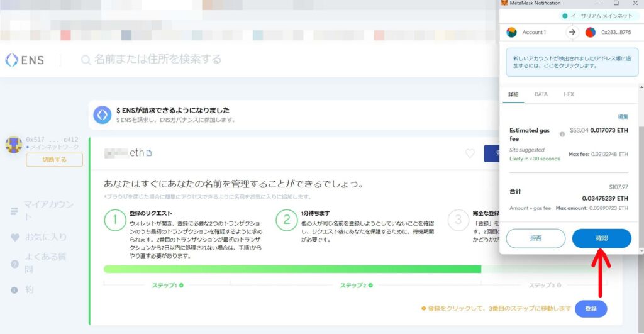Image resolution: width=644 pixels, height=334 pixels.
Task: Click the $ENS claim banner icon
Action: pos(103,114)
